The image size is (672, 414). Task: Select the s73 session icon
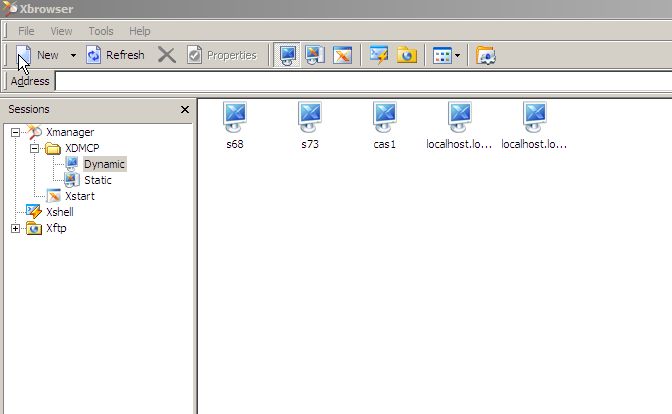tap(310, 117)
